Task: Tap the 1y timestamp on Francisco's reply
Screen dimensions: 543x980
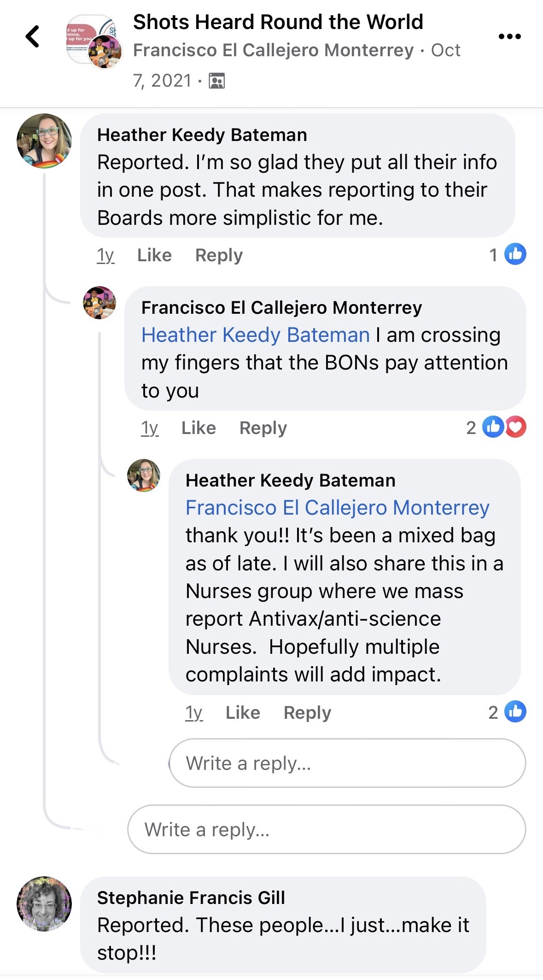Action: tap(150, 428)
